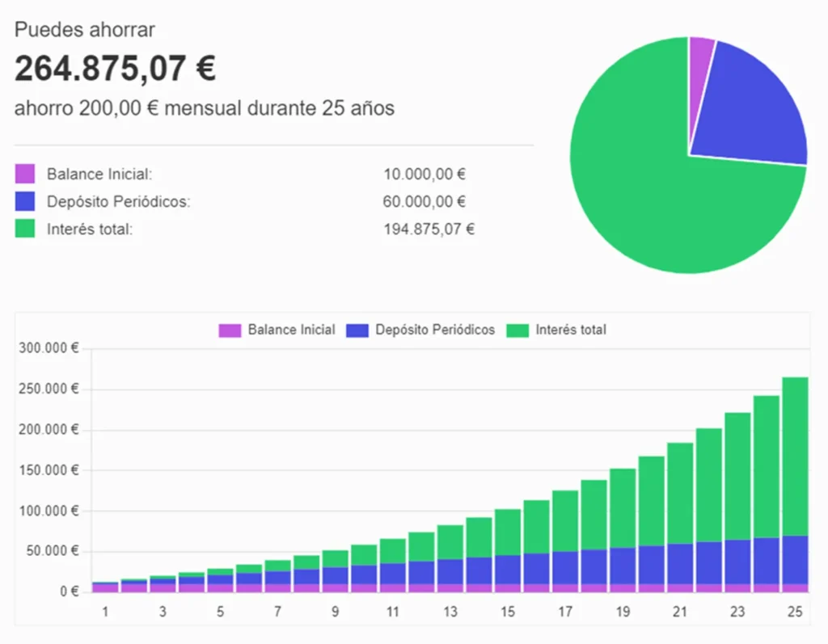Click the green segment of year 15 bar
Viewport: 828px width, 644px height.
click(x=508, y=532)
